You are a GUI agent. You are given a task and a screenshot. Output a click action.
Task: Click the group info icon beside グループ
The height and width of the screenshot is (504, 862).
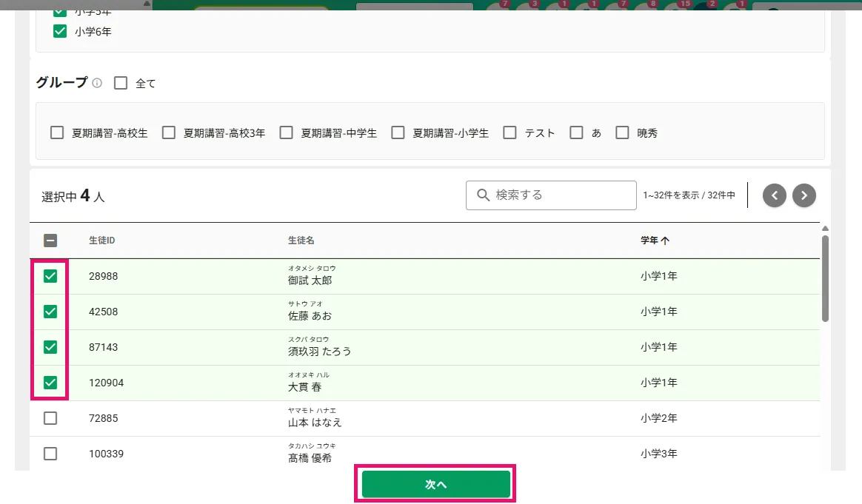97,83
